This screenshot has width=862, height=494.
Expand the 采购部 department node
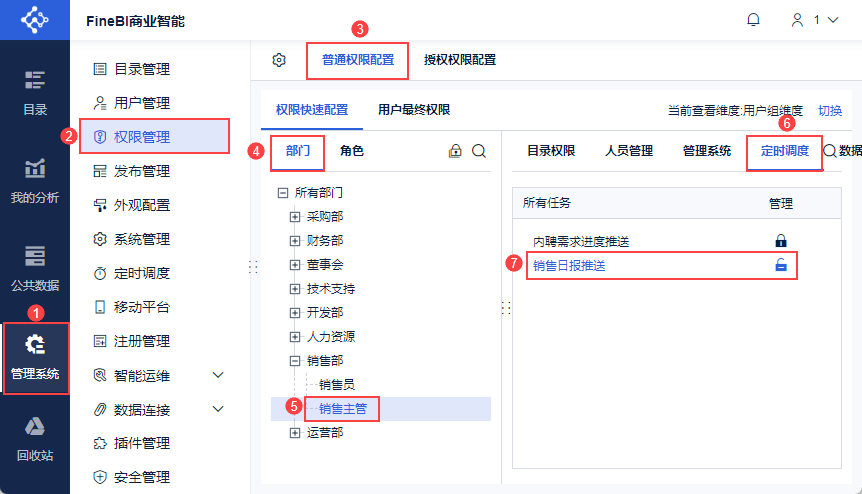click(x=295, y=217)
